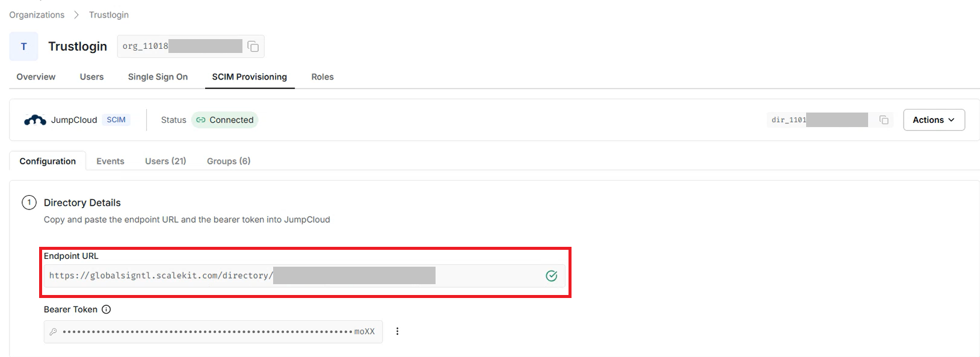Viewport: 980px width, 357px height.
Task: Click the Status label text
Action: pos(174,120)
